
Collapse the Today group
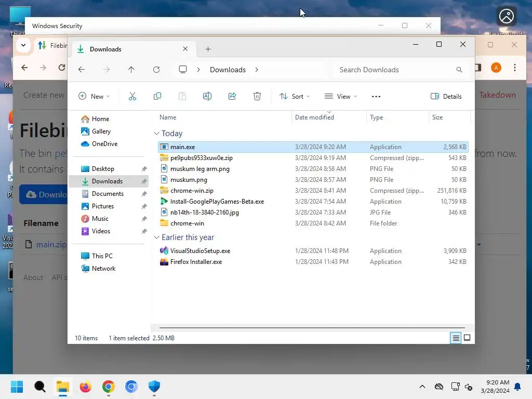(156, 134)
